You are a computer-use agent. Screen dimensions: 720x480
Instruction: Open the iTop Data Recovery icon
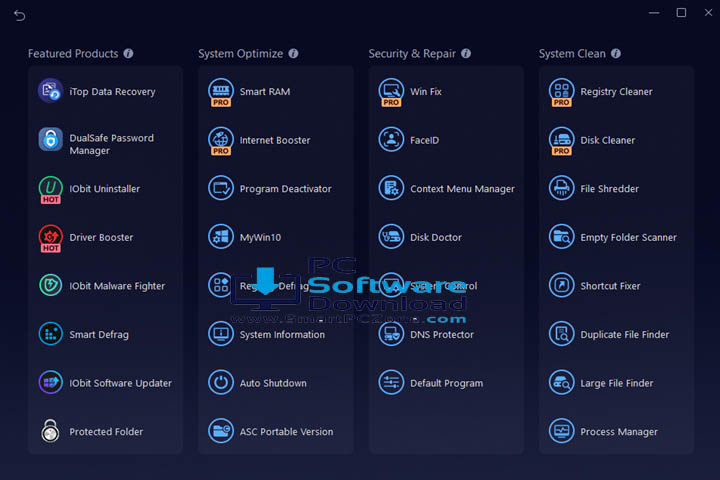pyautogui.click(x=51, y=91)
